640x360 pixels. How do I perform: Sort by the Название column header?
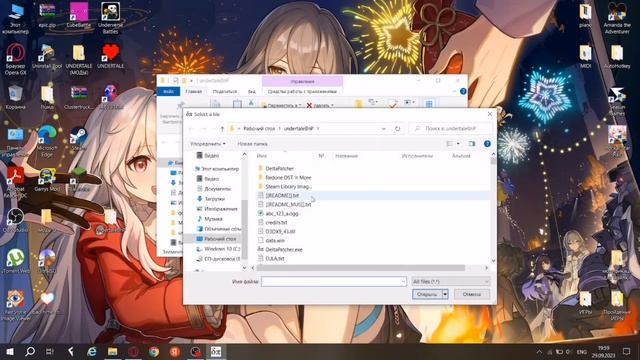tap(347, 156)
